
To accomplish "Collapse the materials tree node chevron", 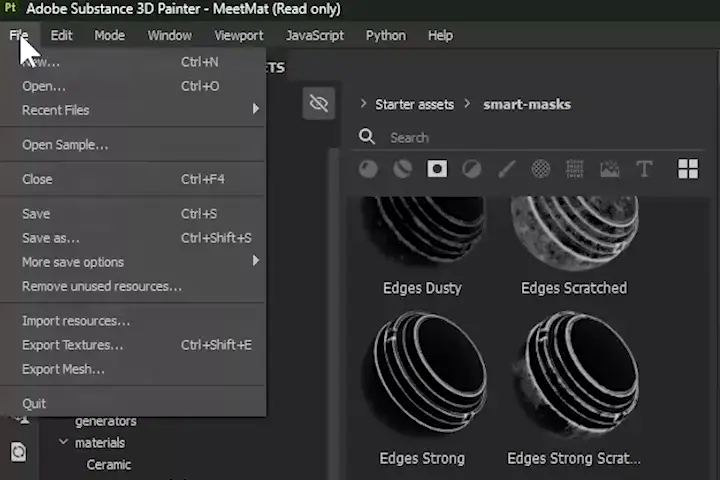I will click(x=63, y=442).
